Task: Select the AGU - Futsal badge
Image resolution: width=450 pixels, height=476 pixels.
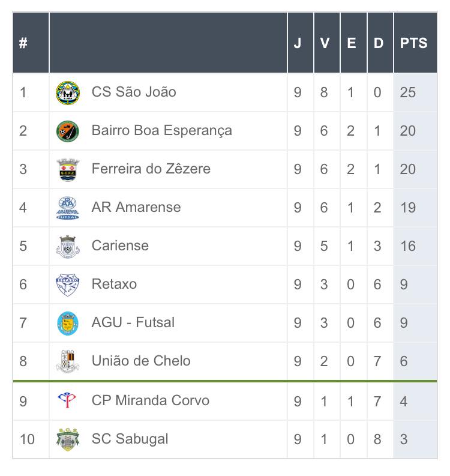Action: (x=67, y=323)
